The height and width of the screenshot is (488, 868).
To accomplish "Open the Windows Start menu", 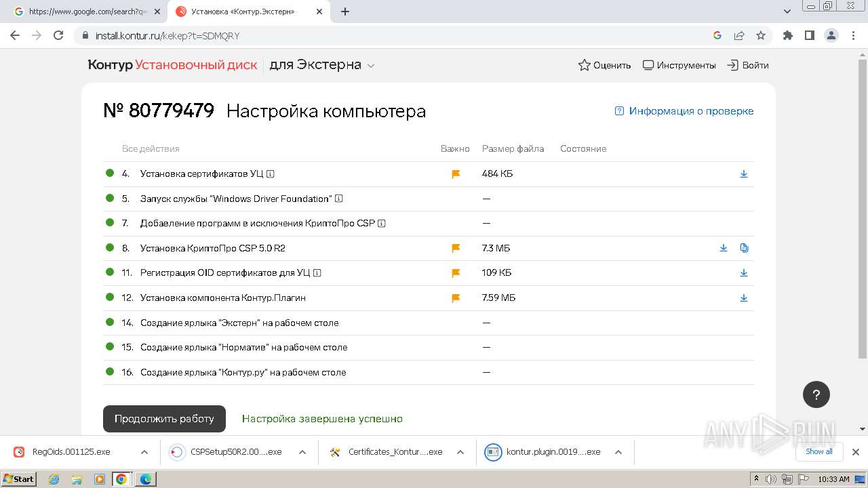I will (18, 479).
